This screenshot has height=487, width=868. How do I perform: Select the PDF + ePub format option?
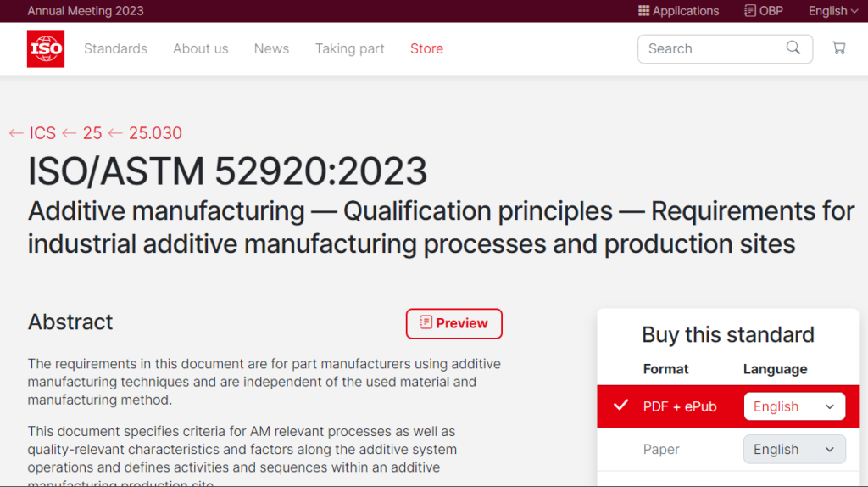tap(680, 406)
